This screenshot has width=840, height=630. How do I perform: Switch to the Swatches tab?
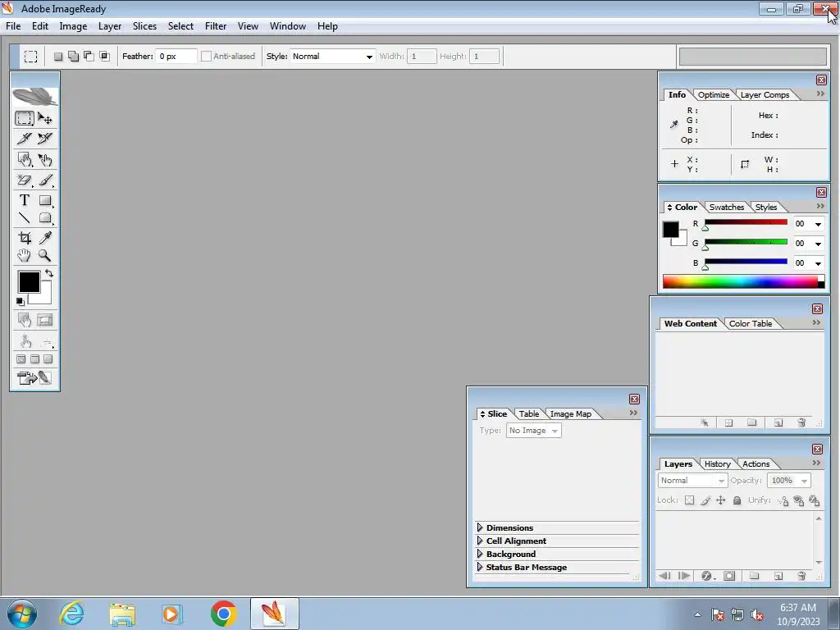[x=727, y=208]
